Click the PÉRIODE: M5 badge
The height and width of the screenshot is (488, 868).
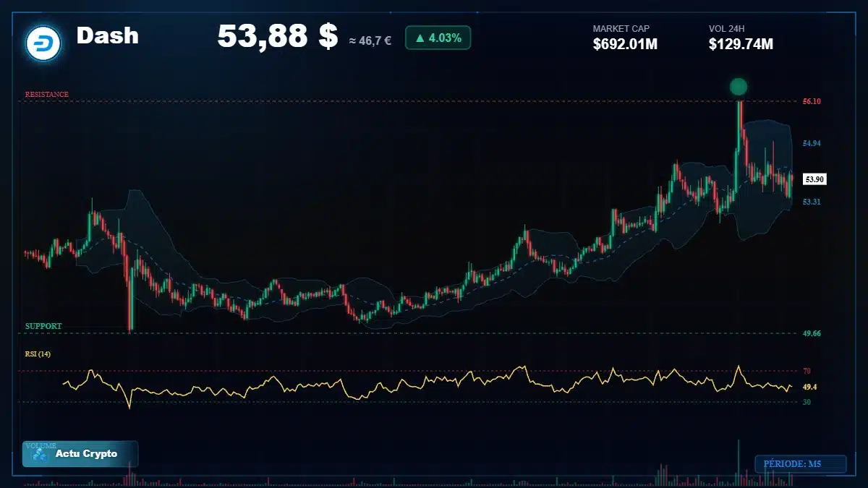(x=800, y=463)
